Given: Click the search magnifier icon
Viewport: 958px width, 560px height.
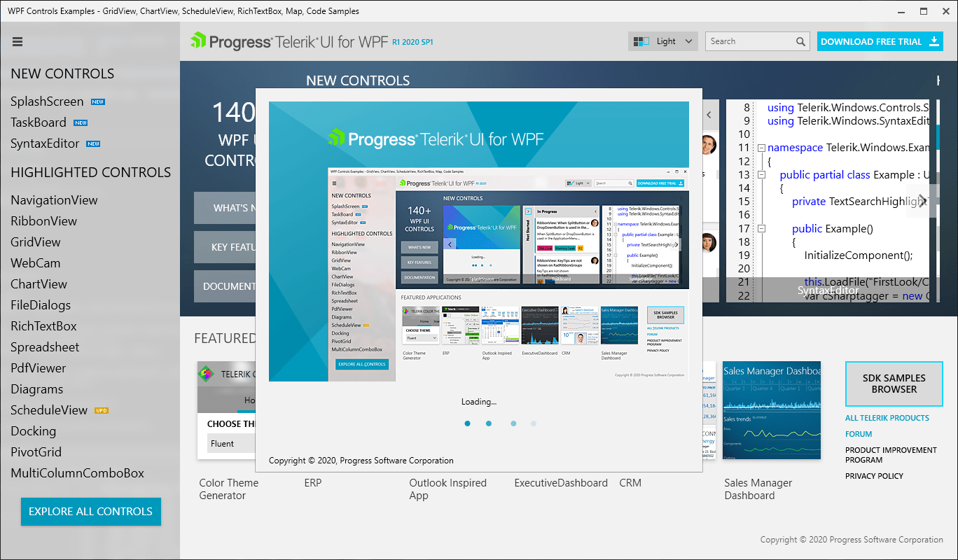Looking at the screenshot, I should [801, 42].
